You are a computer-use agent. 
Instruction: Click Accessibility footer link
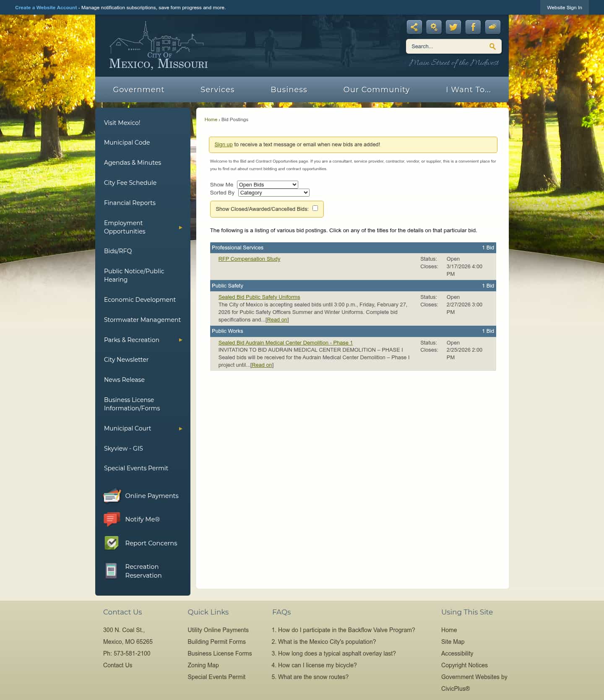click(457, 653)
